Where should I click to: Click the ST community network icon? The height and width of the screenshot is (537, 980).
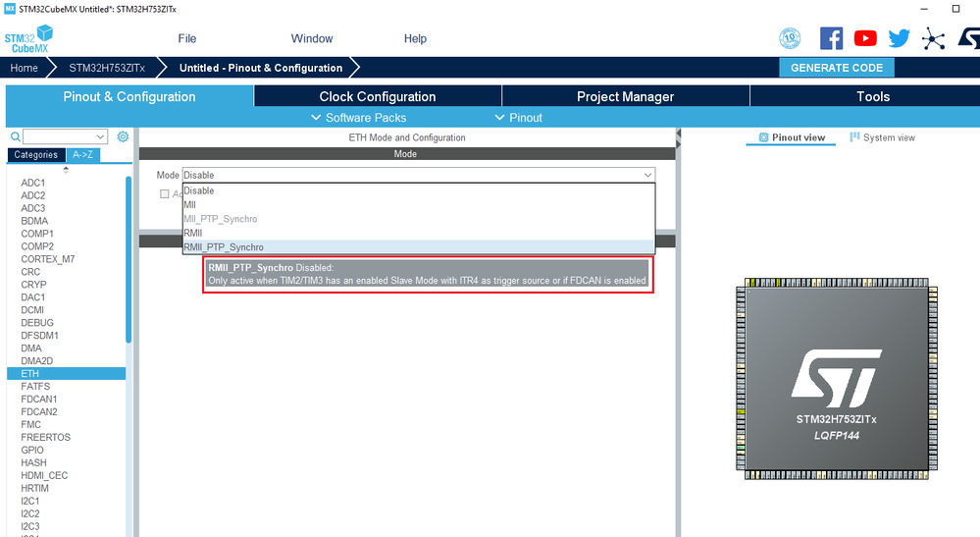click(933, 38)
